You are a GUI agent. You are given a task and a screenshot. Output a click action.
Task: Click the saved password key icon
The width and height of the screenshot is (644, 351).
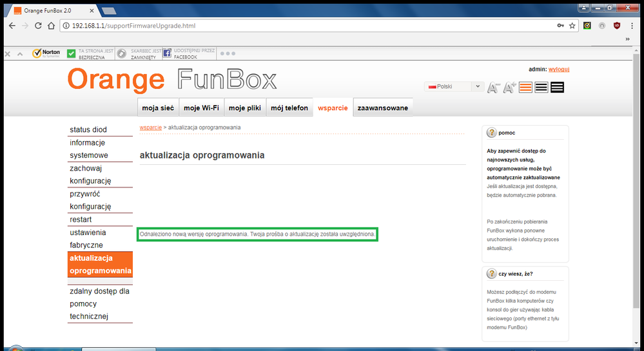[560, 26]
